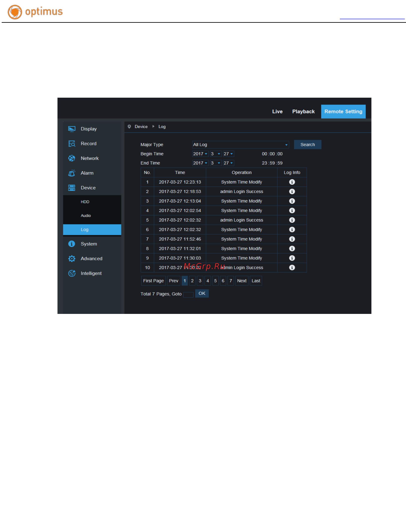Open log info for entry 10
The image size is (406, 532).
click(x=292, y=267)
